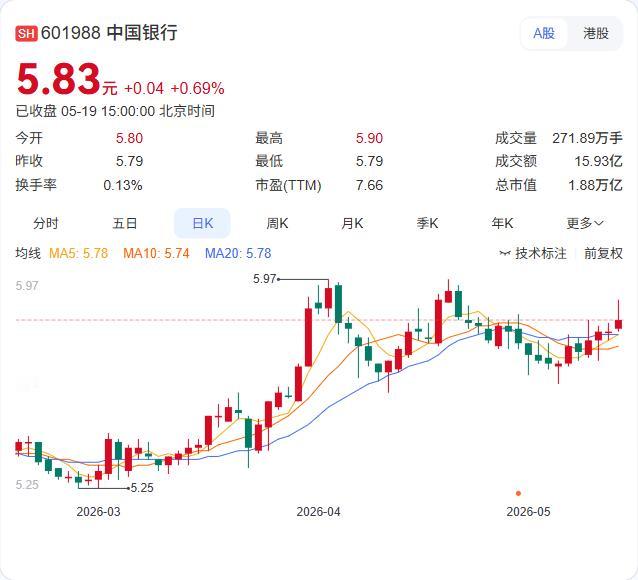Click the 技术标注 chart annotation icon
This screenshot has width=638, height=580.
point(505,254)
